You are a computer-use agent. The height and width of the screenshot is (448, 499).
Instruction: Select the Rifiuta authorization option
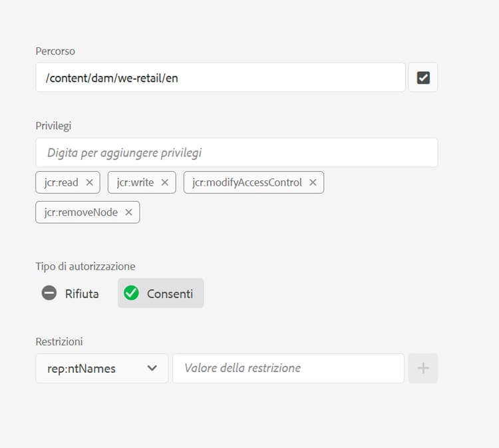click(81, 294)
